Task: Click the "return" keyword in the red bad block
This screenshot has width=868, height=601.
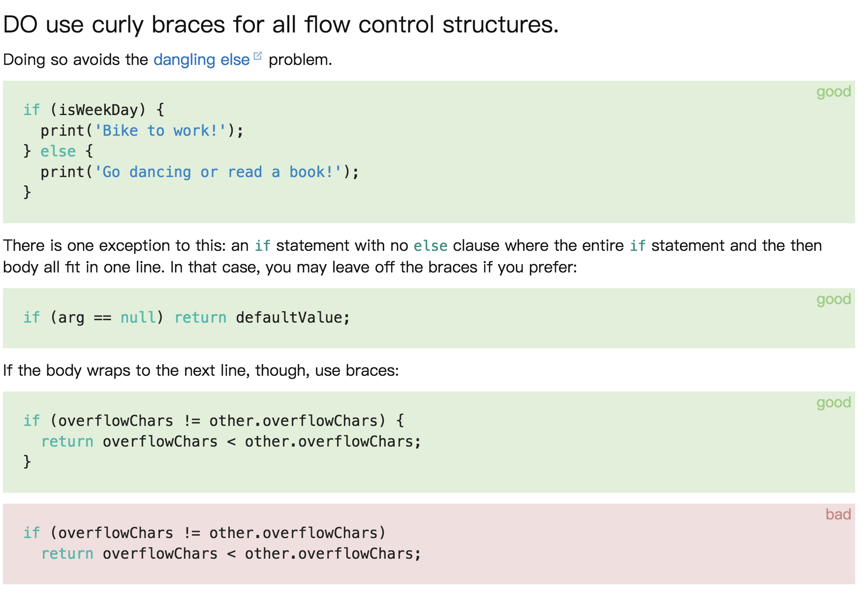Action: (x=67, y=554)
